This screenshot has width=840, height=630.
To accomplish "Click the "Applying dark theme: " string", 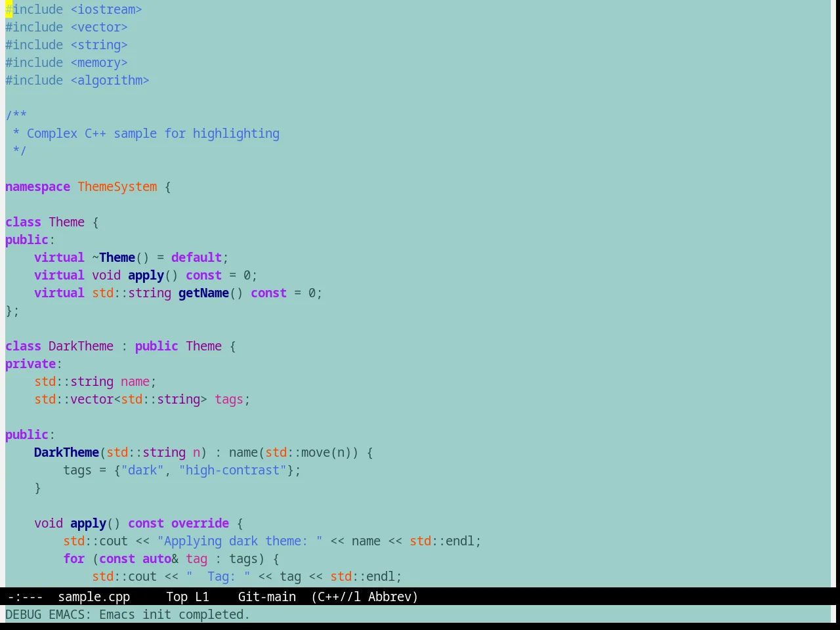I will pyautogui.click(x=240, y=541).
